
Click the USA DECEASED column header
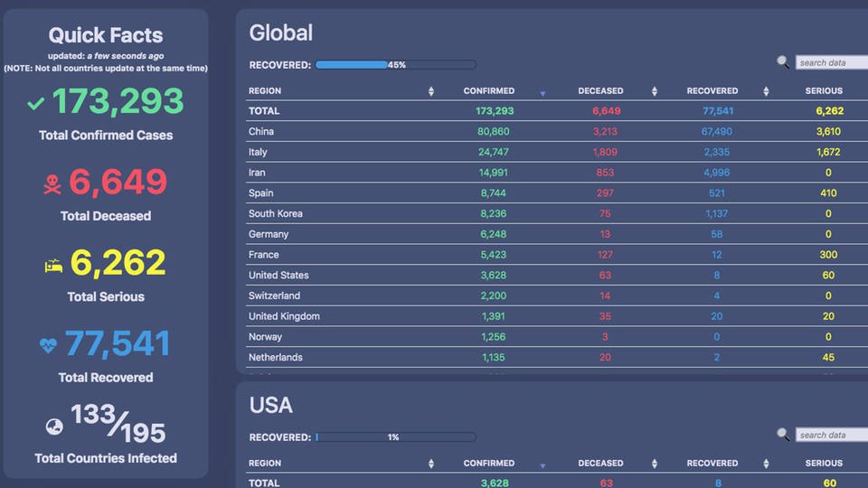(x=600, y=464)
